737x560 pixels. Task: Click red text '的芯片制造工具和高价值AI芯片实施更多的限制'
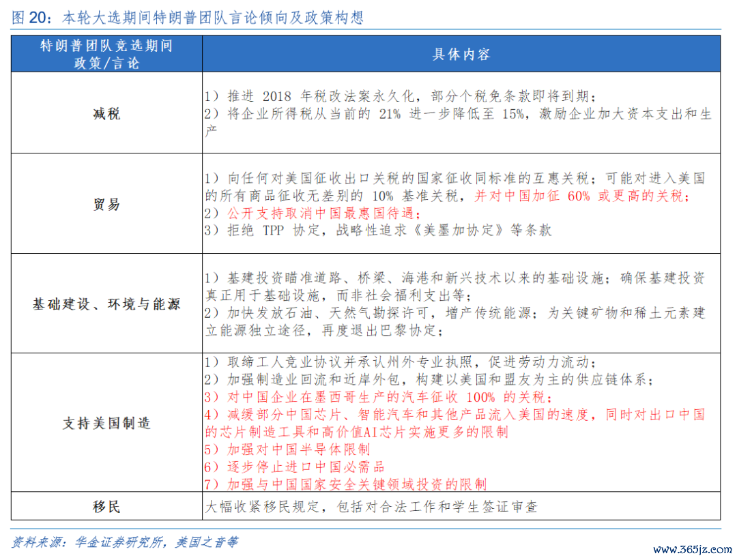[357, 432]
